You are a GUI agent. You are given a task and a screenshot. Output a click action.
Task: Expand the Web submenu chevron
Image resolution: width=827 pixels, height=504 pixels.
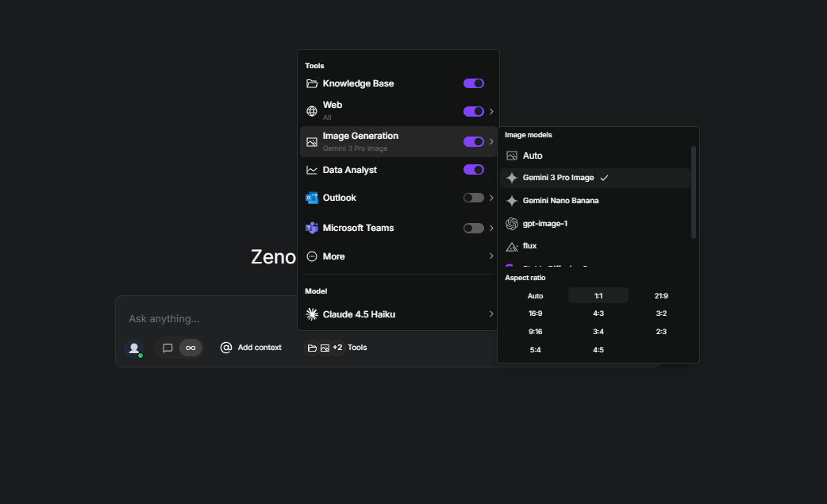(491, 111)
